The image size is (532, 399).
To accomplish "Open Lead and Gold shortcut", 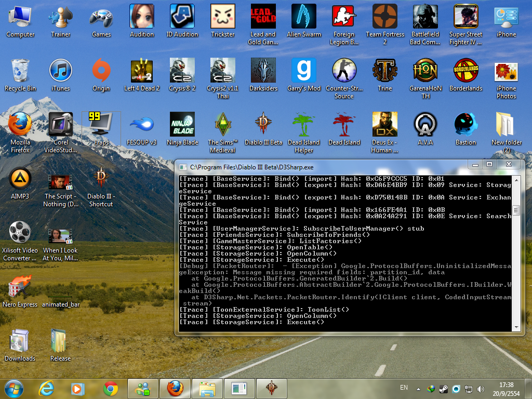I will pyautogui.click(x=263, y=25).
